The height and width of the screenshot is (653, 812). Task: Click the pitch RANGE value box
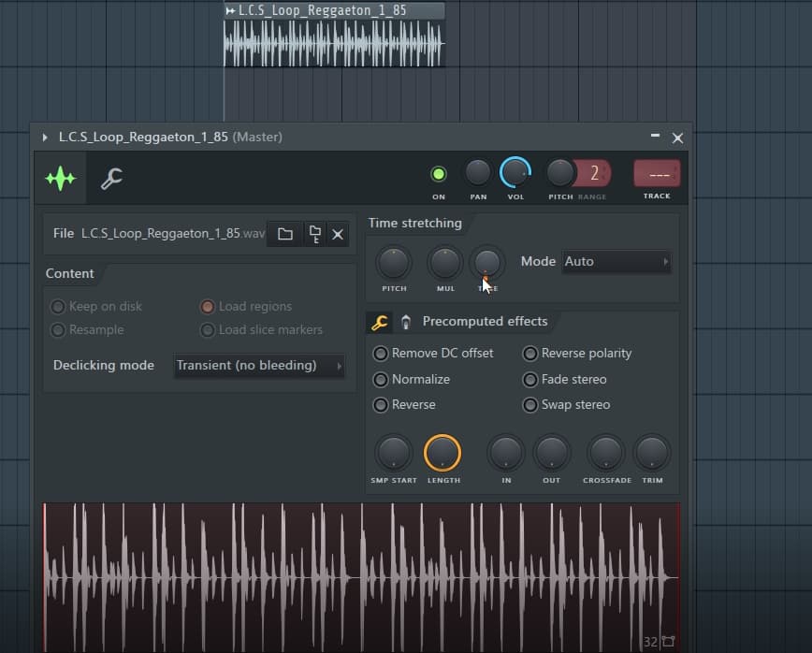[593, 173]
